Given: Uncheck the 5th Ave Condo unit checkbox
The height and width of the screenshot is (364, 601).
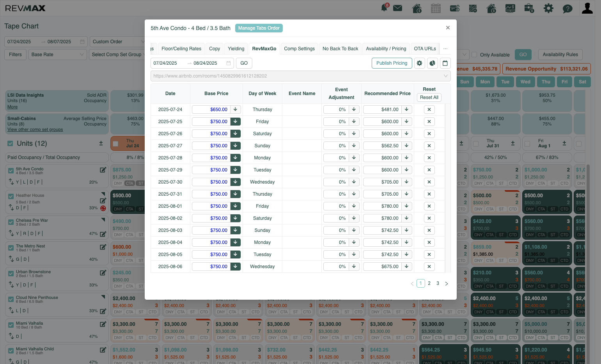Looking at the screenshot, I should point(11,171).
